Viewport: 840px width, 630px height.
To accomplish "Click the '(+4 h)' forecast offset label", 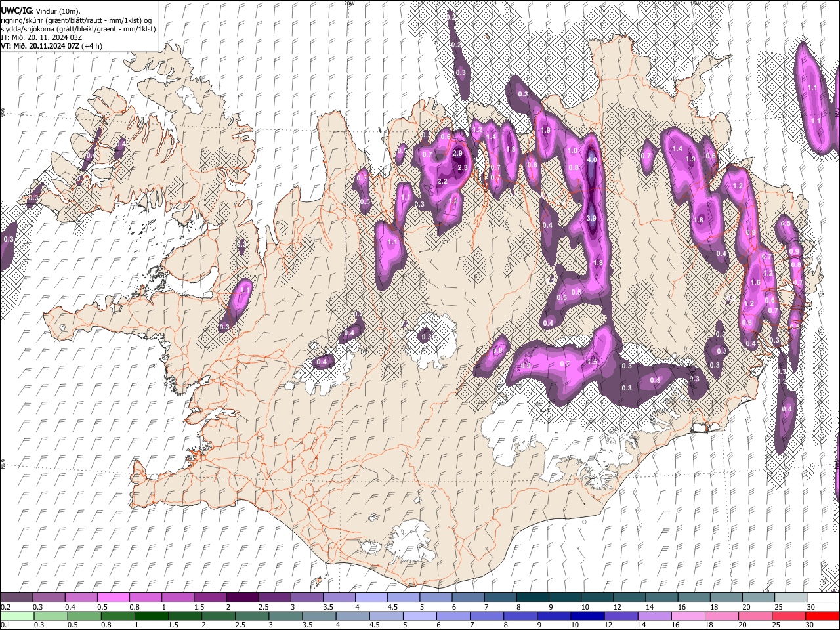I will click(x=91, y=46).
